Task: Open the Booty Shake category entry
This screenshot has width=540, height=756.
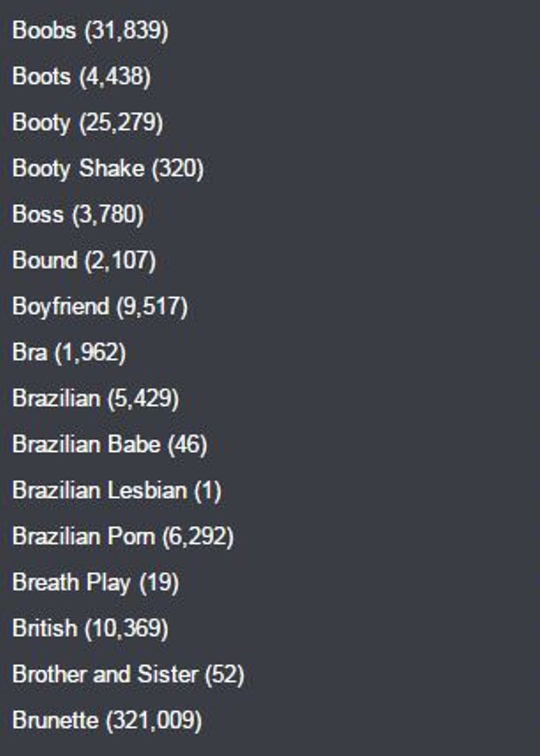Action: [108, 168]
